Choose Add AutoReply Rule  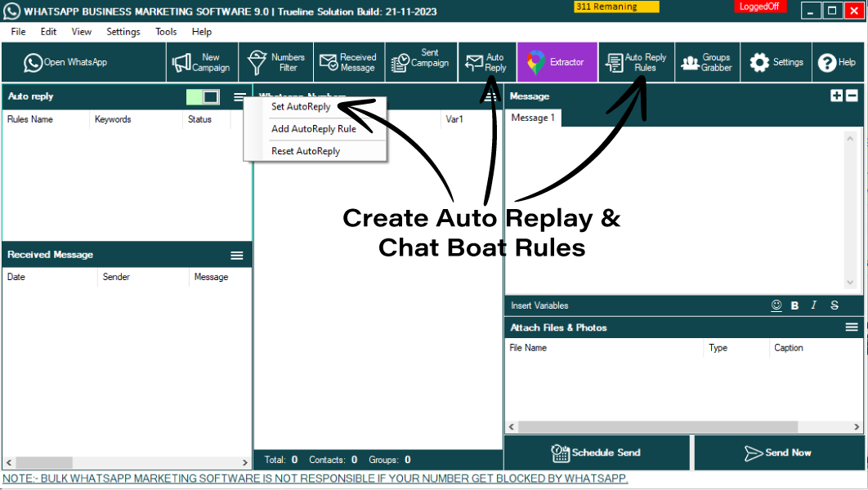(x=313, y=128)
